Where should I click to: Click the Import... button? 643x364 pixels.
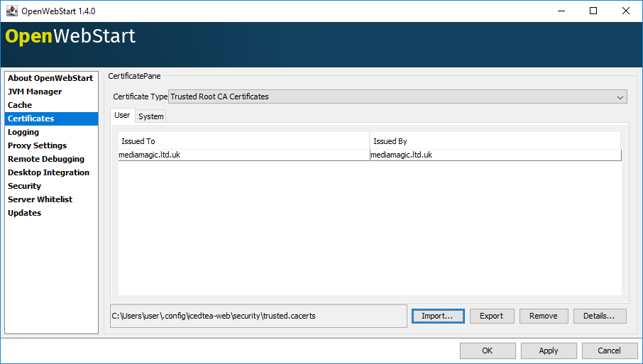437,316
